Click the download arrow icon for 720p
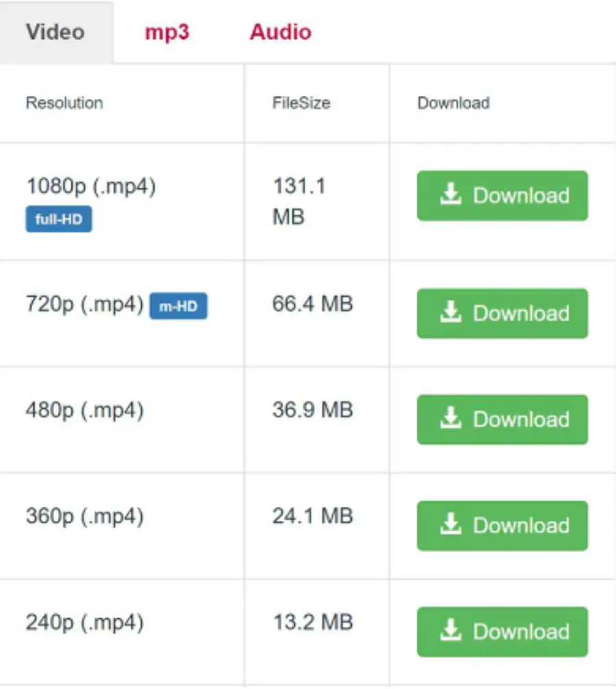Screen dimensions: 616x689 click(x=450, y=313)
